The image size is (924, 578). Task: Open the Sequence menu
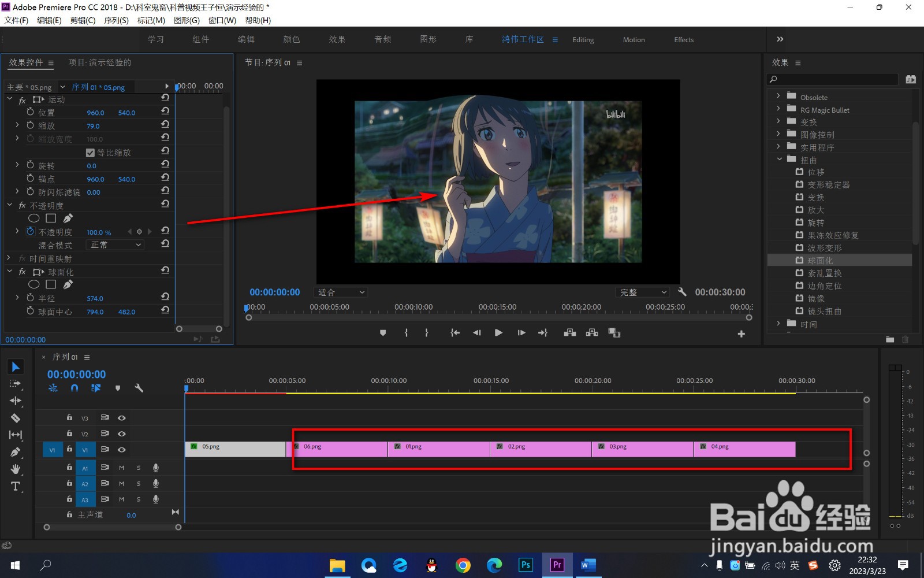(x=117, y=20)
